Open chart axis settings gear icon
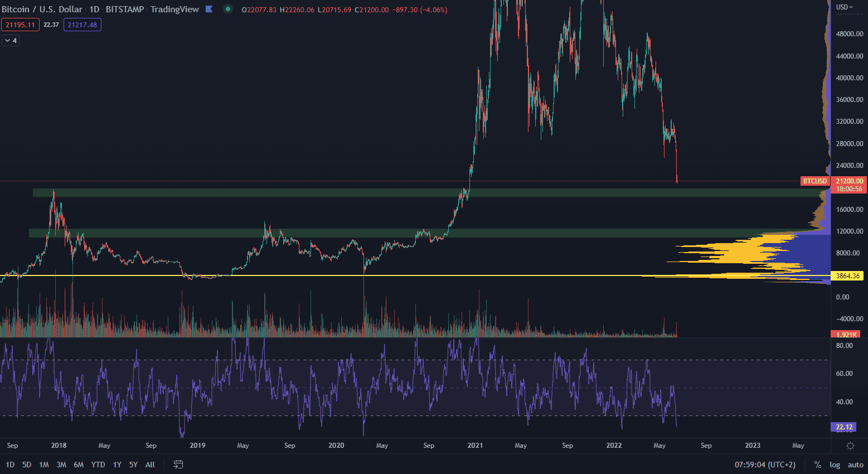Screen dimensions: 868x474 850,446
